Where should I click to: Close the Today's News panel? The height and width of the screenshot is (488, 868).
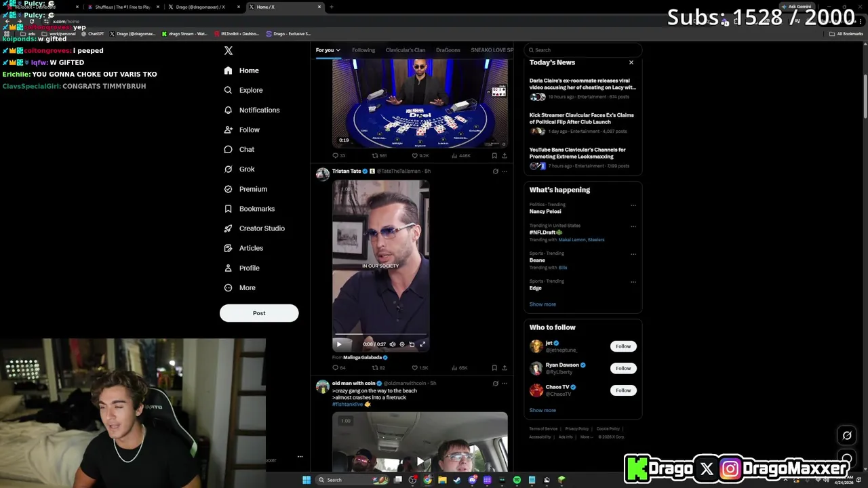pyautogui.click(x=631, y=62)
